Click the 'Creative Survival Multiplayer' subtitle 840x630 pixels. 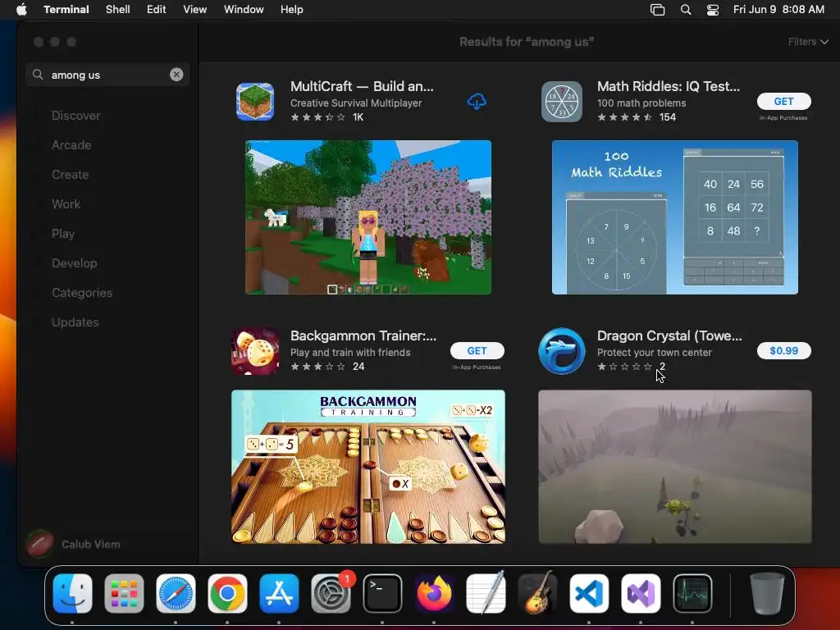(356, 103)
